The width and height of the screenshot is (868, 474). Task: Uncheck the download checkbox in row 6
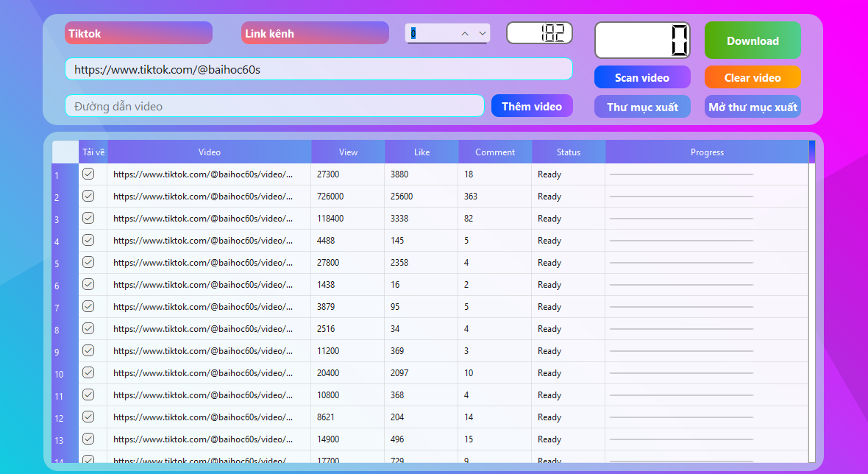[x=88, y=285]
